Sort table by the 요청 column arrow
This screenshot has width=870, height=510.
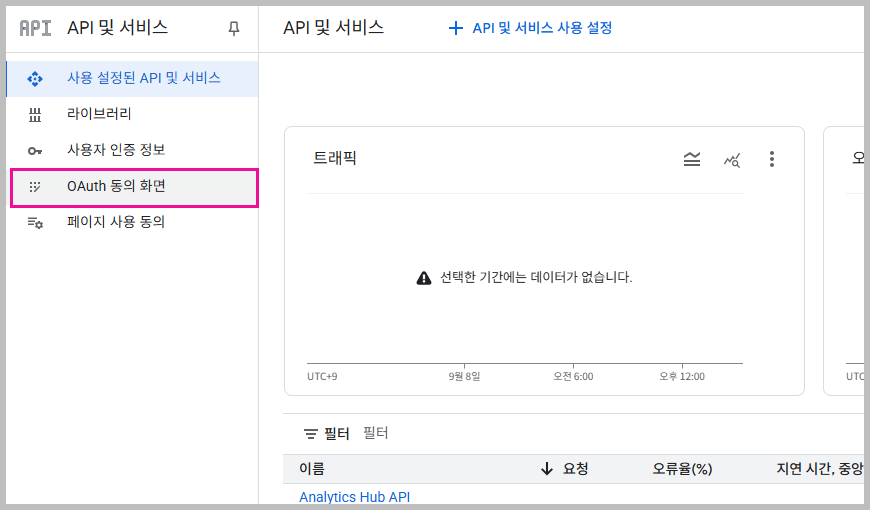(546, 469)
